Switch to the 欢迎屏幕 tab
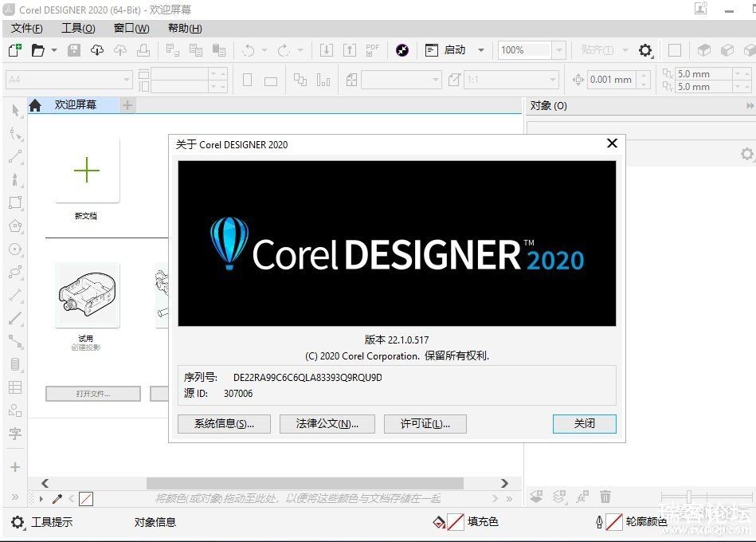 tap(75, 104)
